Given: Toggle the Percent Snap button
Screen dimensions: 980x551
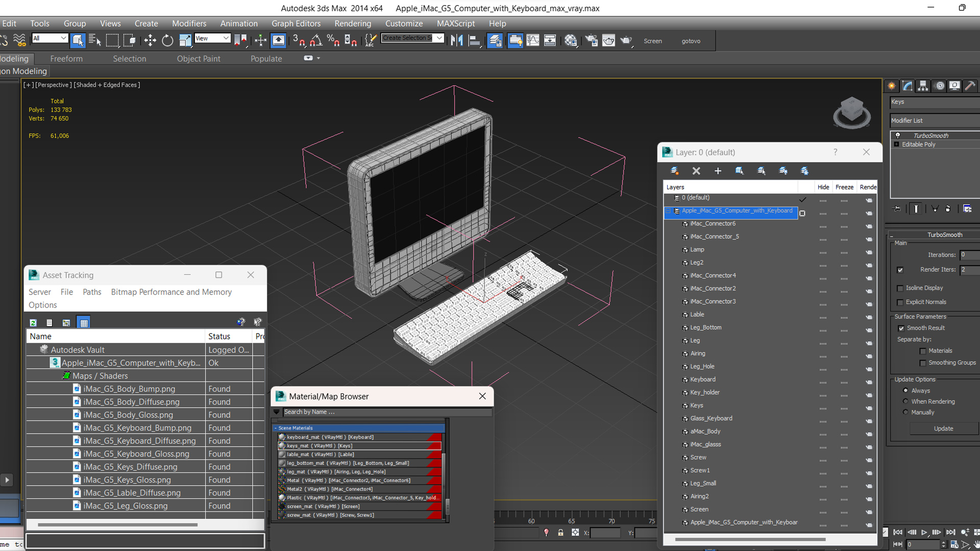Looking at the screenshot, I should point(333,40).
